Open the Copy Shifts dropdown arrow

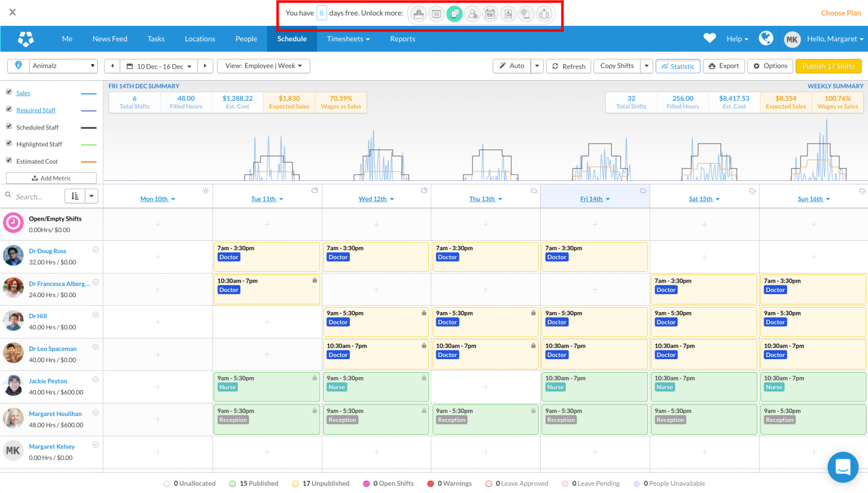(646, 66)
